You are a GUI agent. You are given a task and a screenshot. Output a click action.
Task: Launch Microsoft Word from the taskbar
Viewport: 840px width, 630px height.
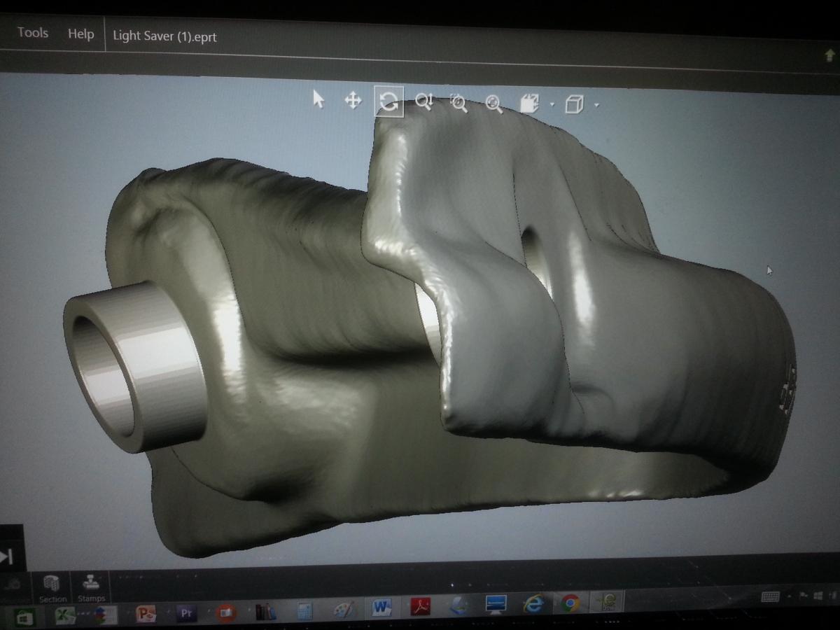coord(381,607)
